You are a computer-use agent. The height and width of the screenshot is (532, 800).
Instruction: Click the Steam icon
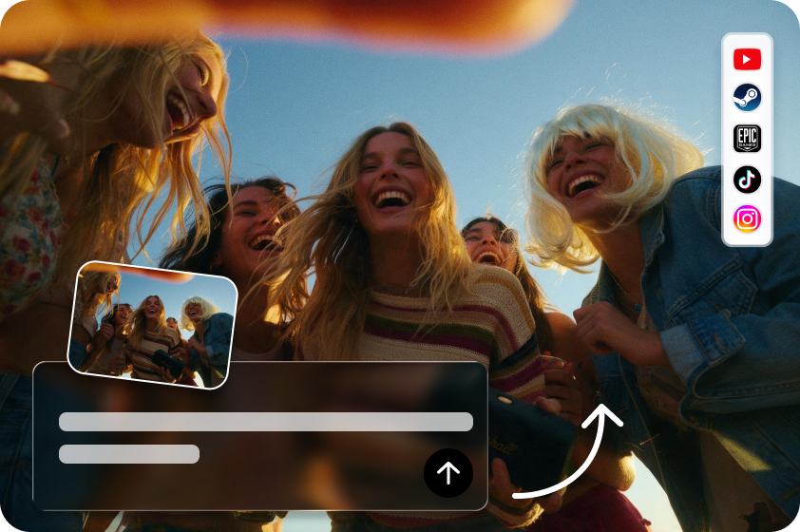[x=747, y=98]
